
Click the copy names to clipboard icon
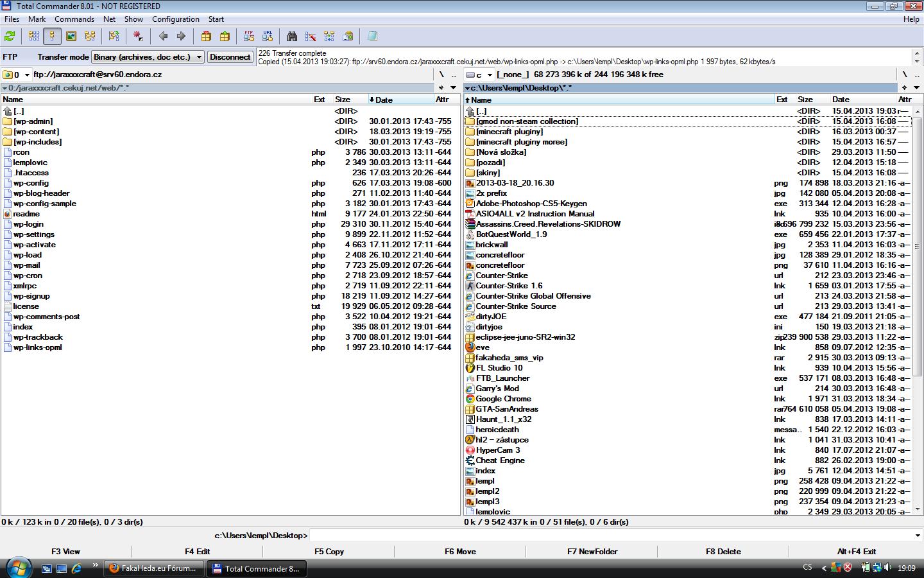point(348,37)
